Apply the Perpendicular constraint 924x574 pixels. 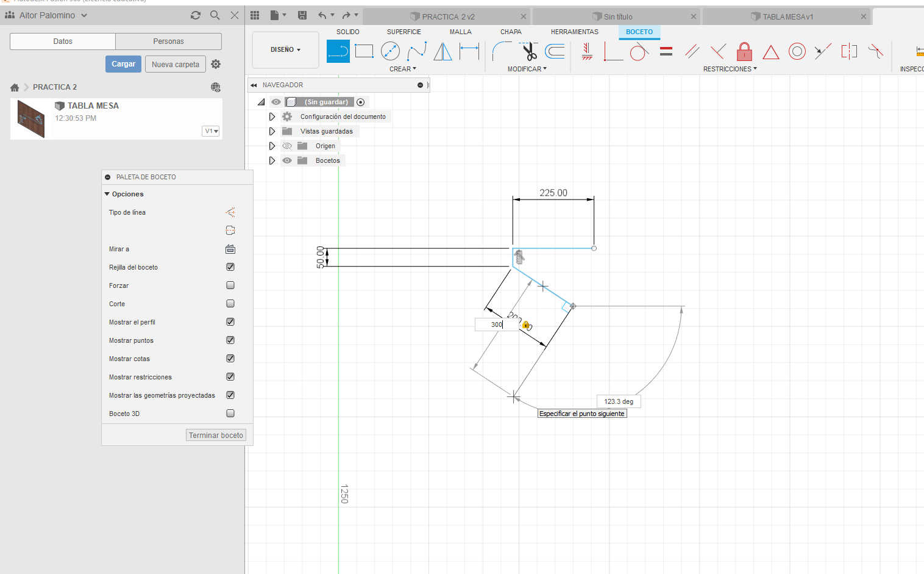click(718, 51)
